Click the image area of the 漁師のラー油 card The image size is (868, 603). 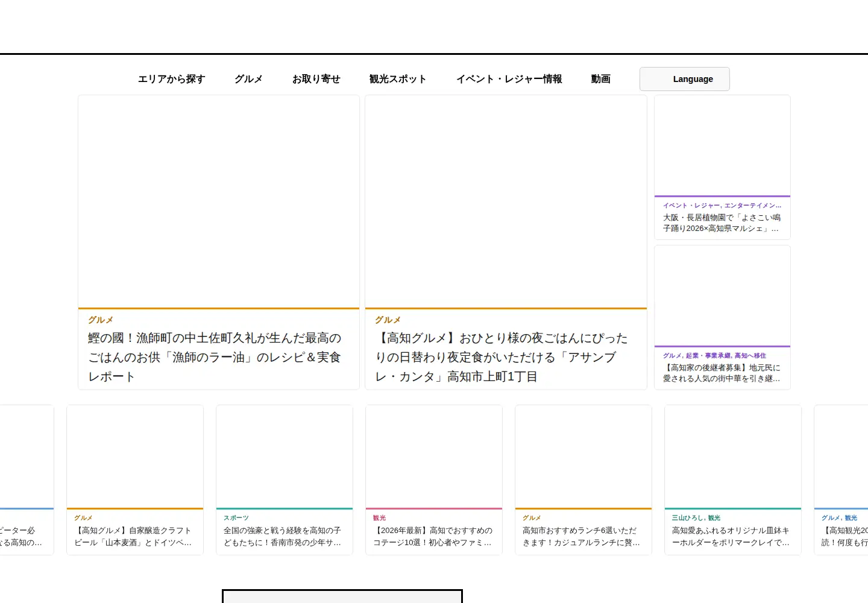tap(219, 201)
